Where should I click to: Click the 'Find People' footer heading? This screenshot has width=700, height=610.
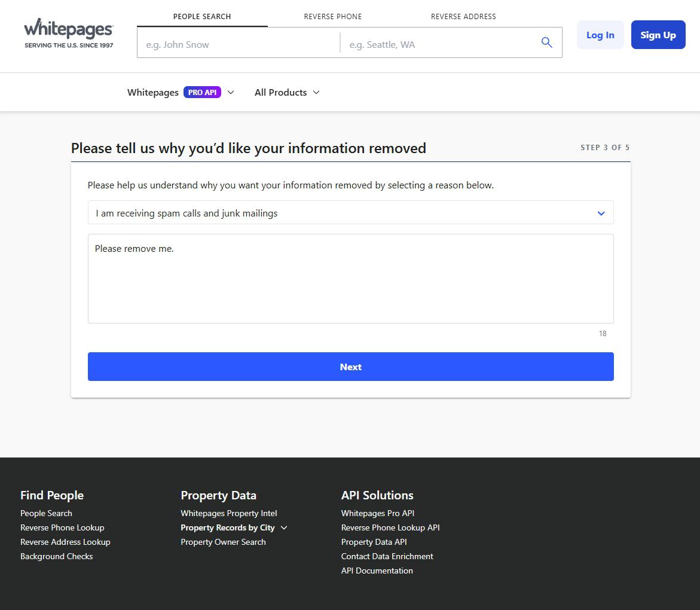(52, 495)
